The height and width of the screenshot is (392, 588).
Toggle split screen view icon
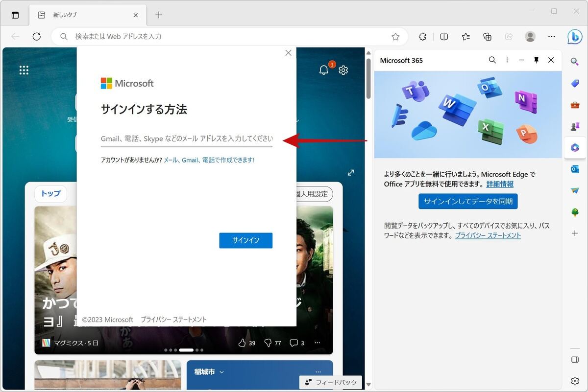coord(444,37)
